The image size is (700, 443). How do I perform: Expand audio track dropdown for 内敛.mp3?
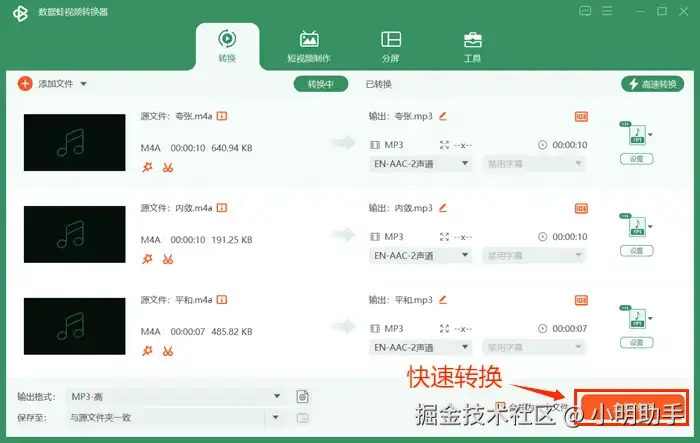click(420, 256)
